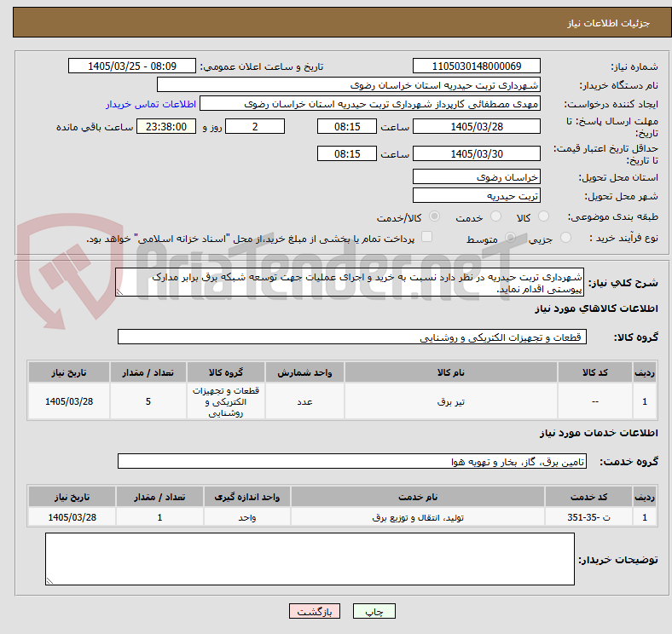Select the خدمت radio button
The width and height of the screenshot is (672, 634).
coord(495,216)
